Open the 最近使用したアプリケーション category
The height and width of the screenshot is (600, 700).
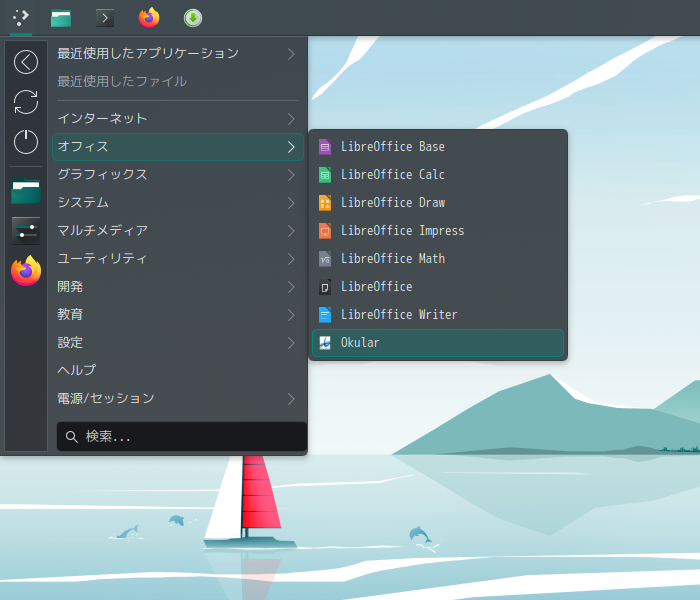click(178, 54)
